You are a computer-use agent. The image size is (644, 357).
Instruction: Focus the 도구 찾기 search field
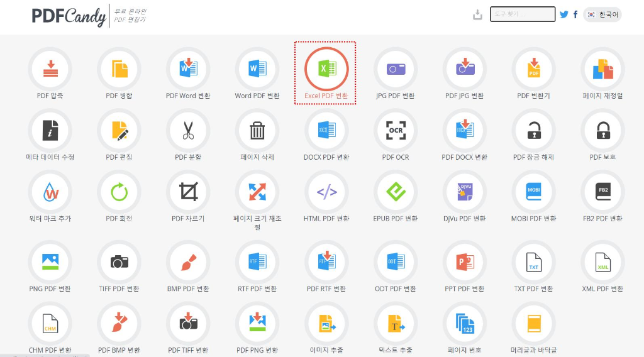tap(523, 14)
